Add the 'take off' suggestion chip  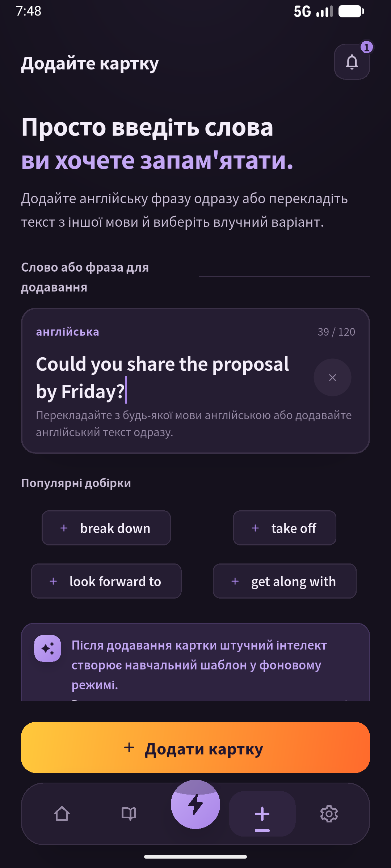[285, 528]
